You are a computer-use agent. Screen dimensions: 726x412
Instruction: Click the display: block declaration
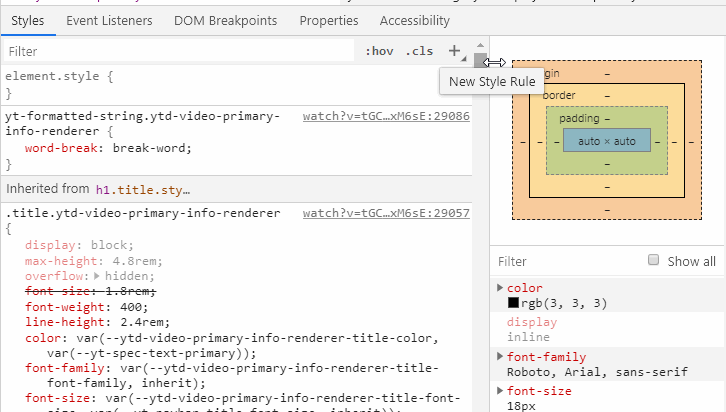click(79, 245)
